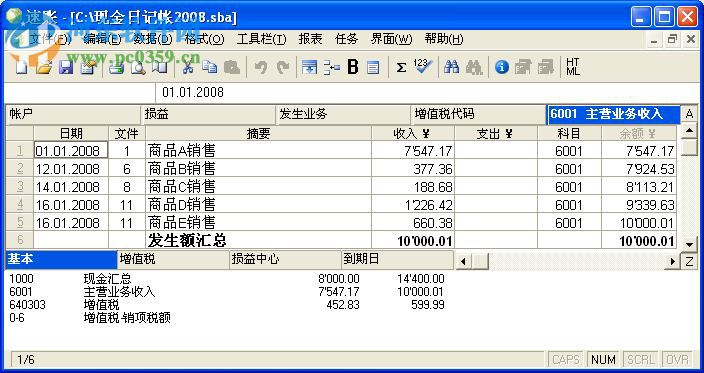Image resolution: width=704 pixels, height=373 pixels.
Task: Click the Copy icon
Action: pos(210,67)
